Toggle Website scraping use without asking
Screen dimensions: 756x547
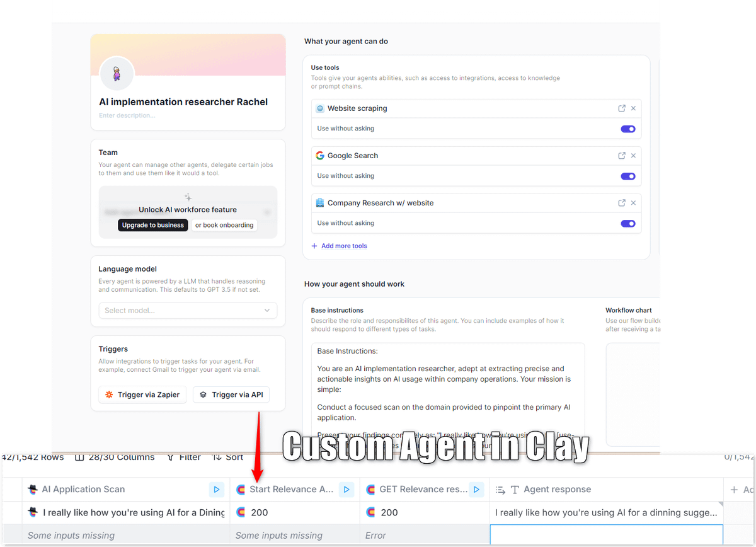point(627,129)
